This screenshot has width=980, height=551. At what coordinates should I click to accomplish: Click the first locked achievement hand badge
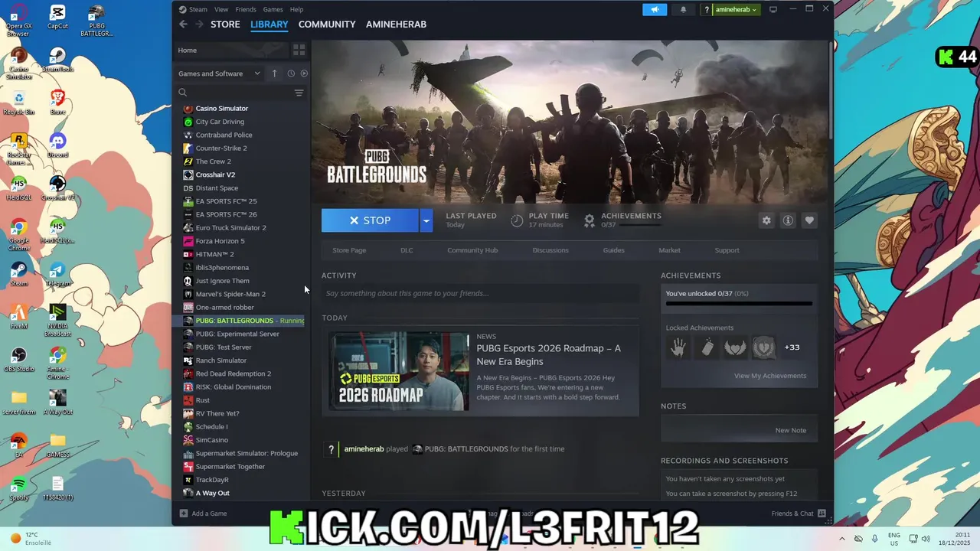coord(678,347)
